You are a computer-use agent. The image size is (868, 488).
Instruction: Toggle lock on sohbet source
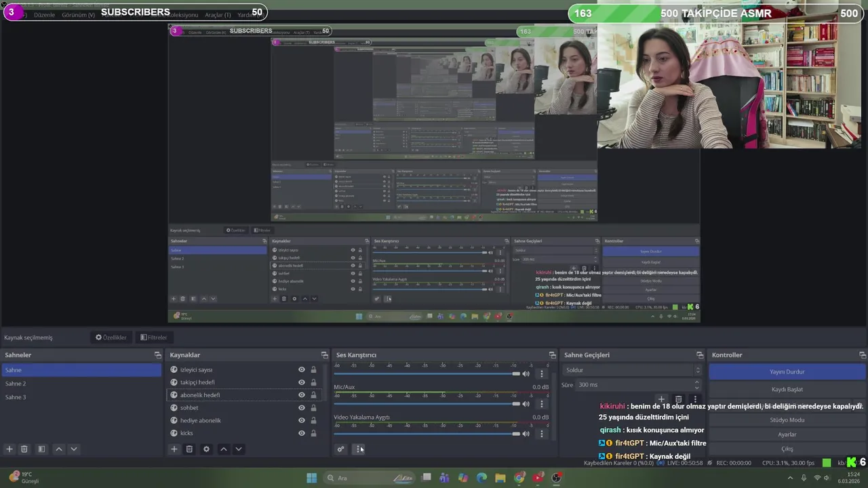pyautogui.click(x=313, y=407)
